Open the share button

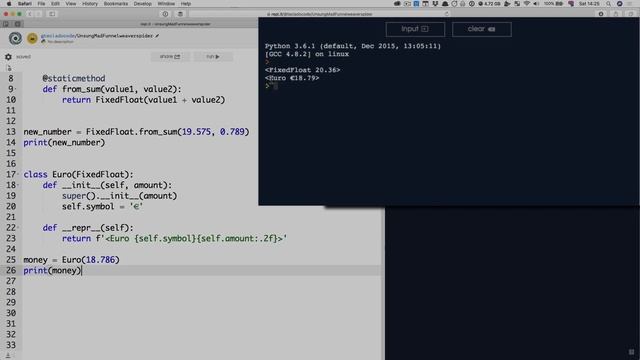click(x=170, y=56)
